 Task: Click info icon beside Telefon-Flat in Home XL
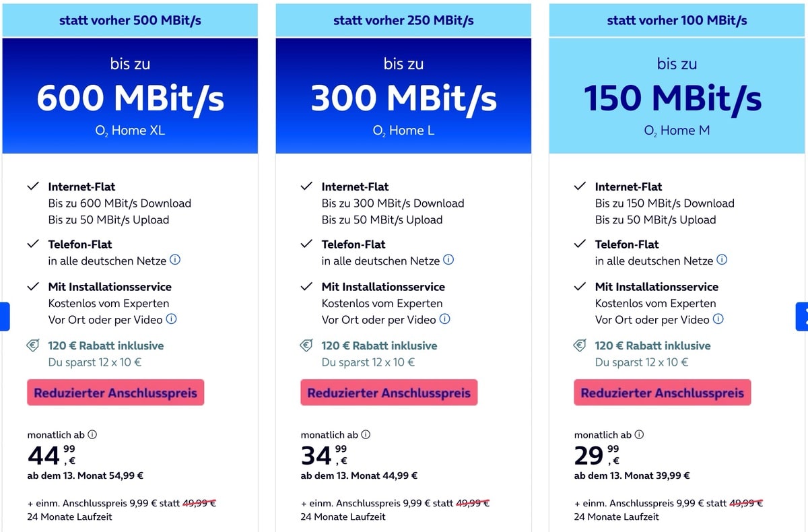(x=175, y=260)
